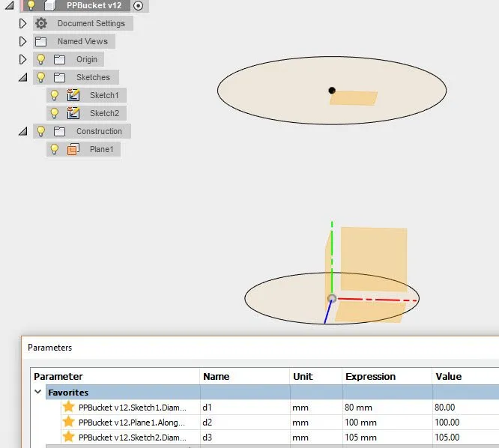Viewport: 499px width, 448px height.
Task: Activate component radio button beside PPBucket v12
Action: [x=138, y=5]
